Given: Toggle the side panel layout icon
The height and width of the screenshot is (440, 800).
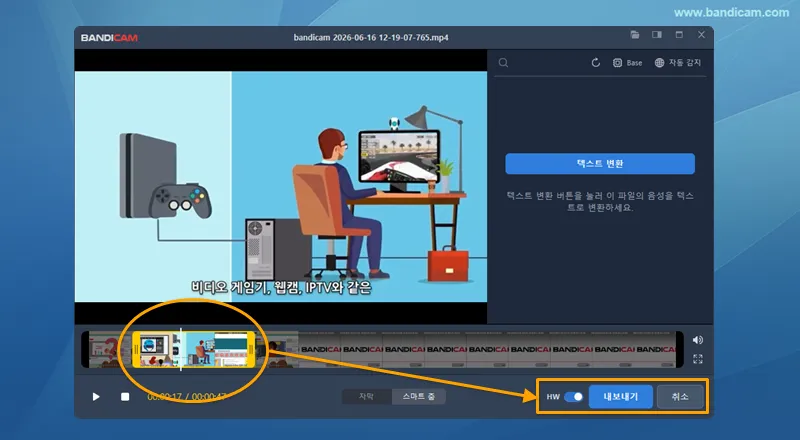Looking at the screenshot, I should click(657, 35).
